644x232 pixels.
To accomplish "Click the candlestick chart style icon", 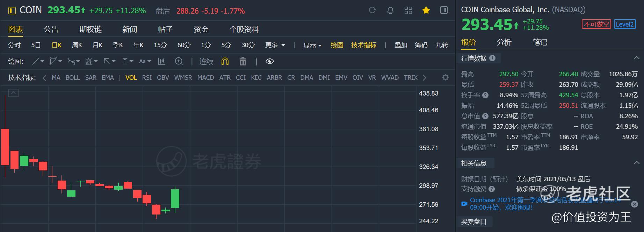I will [161, 62].
